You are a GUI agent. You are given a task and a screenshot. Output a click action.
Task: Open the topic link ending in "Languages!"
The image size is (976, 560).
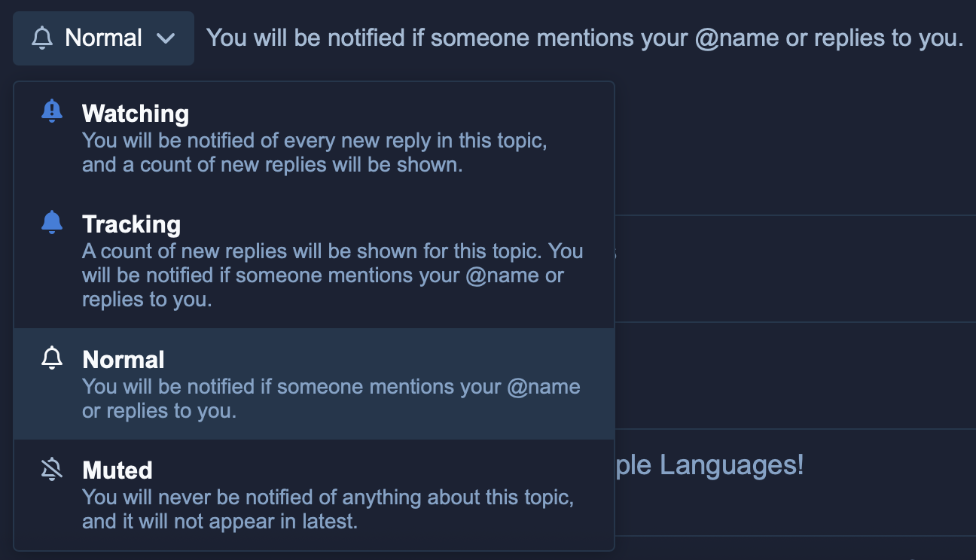coord(709,465)
